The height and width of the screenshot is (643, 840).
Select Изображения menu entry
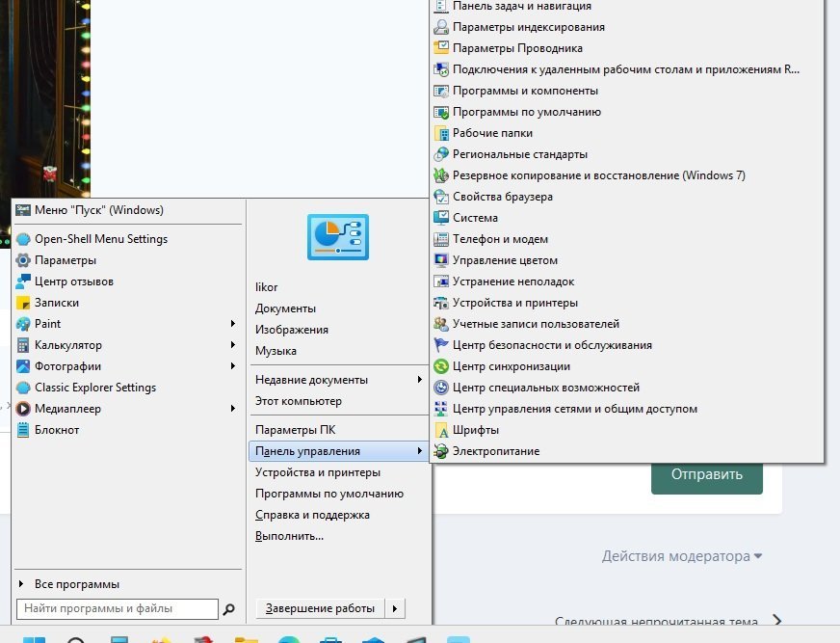click(x=292, y=330)
